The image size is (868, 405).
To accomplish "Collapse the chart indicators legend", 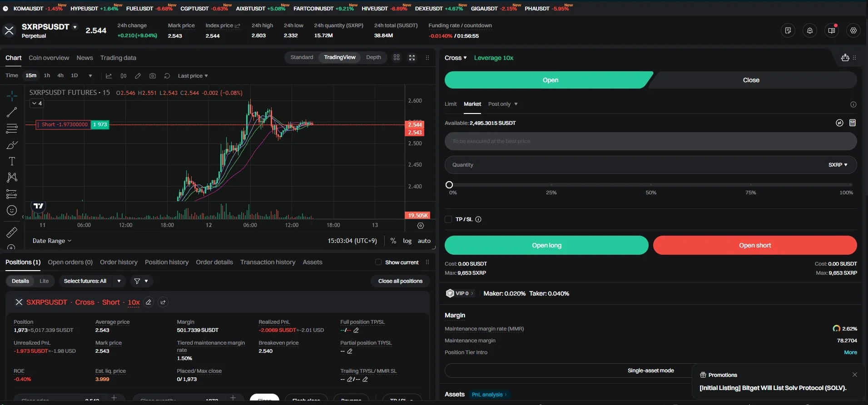I will click(37, 104).
